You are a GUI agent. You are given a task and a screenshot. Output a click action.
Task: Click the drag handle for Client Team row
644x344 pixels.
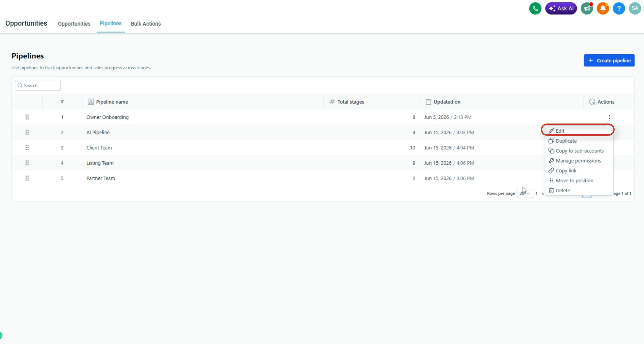pyautogui.click(x=27, y=148)
